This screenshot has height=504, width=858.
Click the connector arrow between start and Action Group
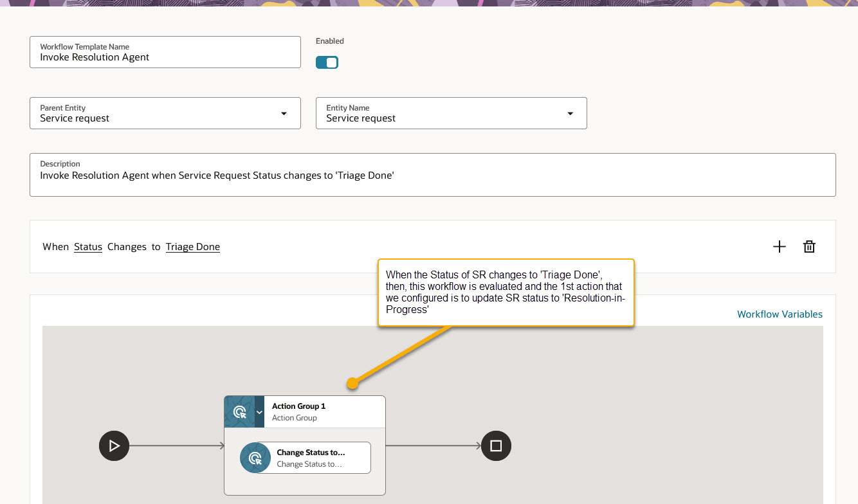point(177,446)
